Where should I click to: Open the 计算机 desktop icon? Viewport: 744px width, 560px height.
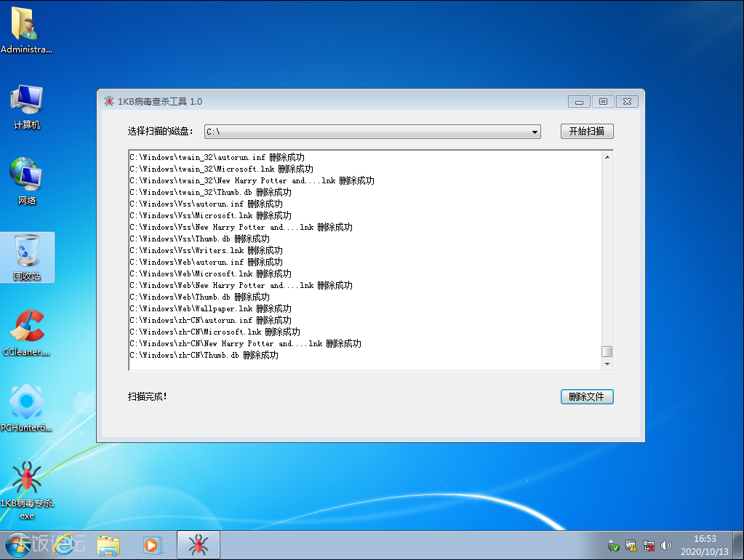pyautogui.click(x=27, y=107)
